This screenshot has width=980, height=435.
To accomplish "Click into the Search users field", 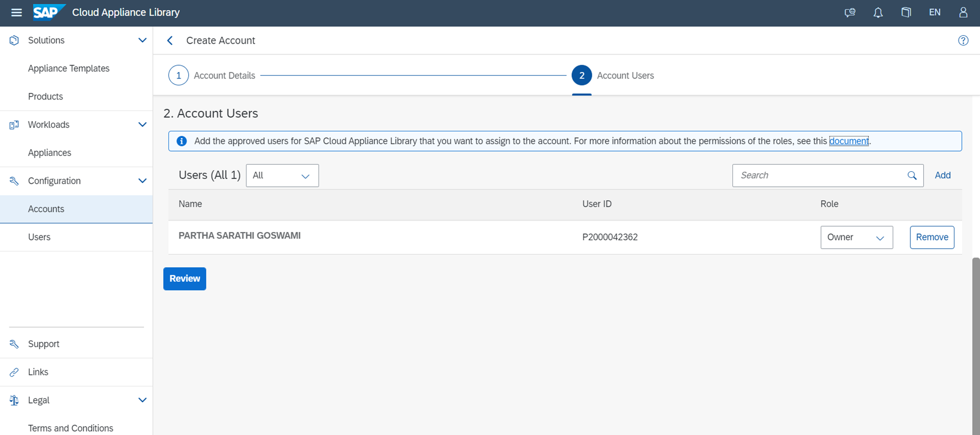I will (x=818, y=176).
